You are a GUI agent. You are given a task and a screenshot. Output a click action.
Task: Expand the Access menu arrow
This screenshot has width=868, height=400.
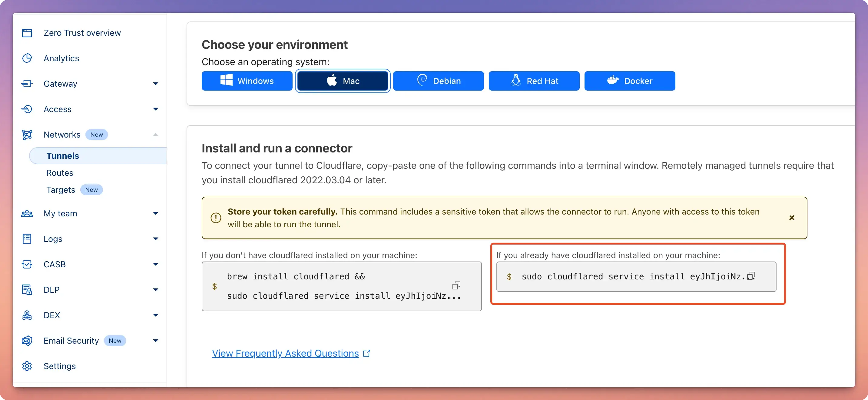155,109
